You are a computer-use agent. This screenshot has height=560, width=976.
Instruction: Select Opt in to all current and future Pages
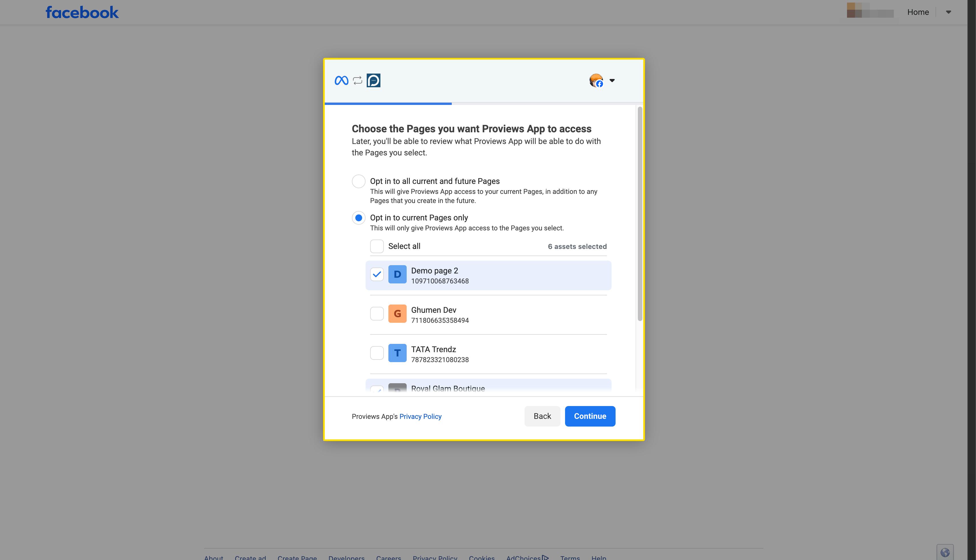tap(358, 181)
